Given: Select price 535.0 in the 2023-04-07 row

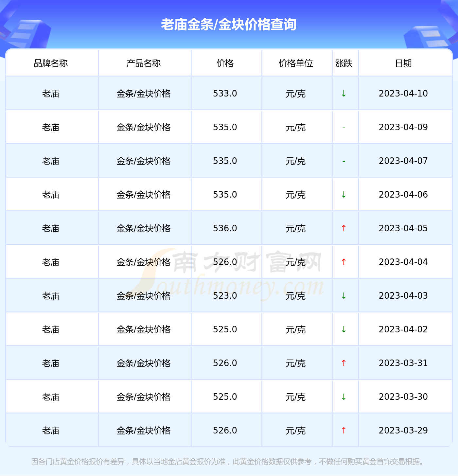Looking at the screenshot, I should [x=225, y=161].
